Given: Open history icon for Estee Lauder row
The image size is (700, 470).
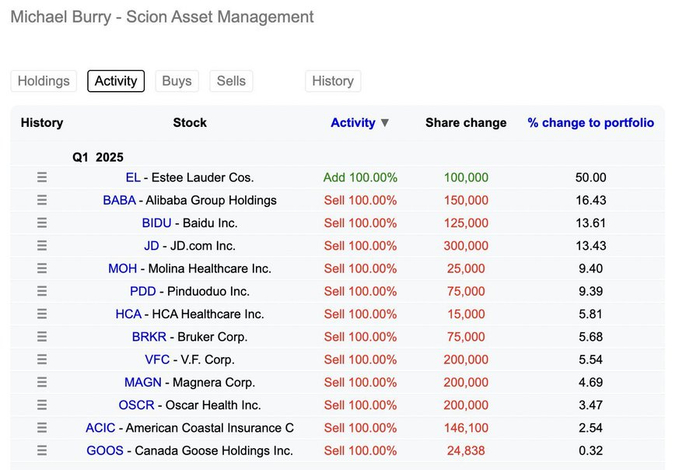Looking at the screenshot, I should (42, 177).
